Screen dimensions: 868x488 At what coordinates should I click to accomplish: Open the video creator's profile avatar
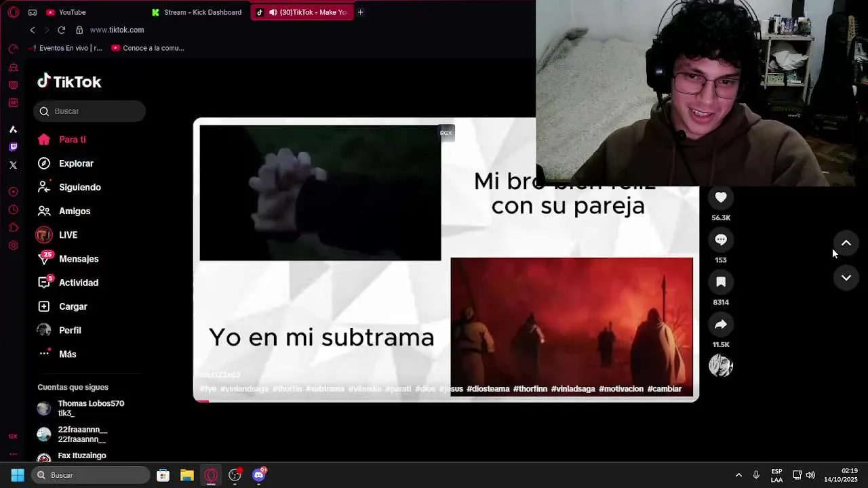click(721, 366)
